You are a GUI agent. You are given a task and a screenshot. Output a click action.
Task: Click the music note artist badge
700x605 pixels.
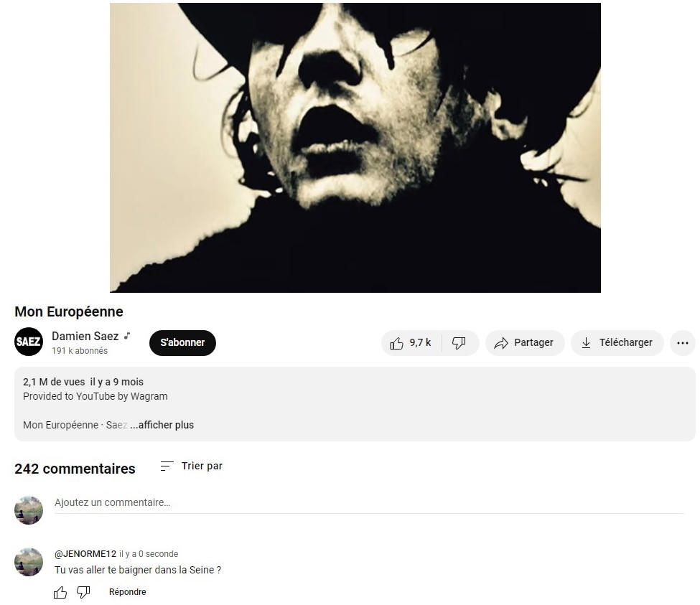pos(127,336)
